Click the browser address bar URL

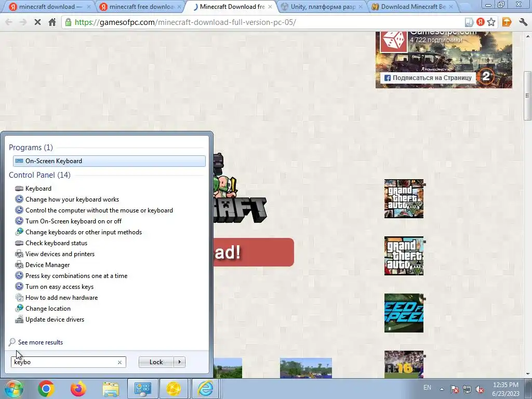(x=185, y=22)
